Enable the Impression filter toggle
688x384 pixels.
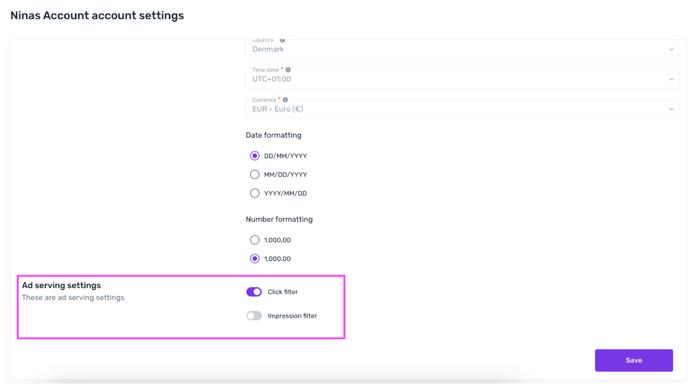point(254,316)
